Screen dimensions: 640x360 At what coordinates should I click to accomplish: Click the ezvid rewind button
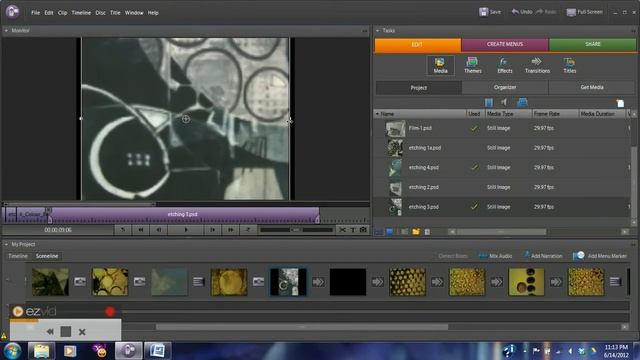point(50,332)
